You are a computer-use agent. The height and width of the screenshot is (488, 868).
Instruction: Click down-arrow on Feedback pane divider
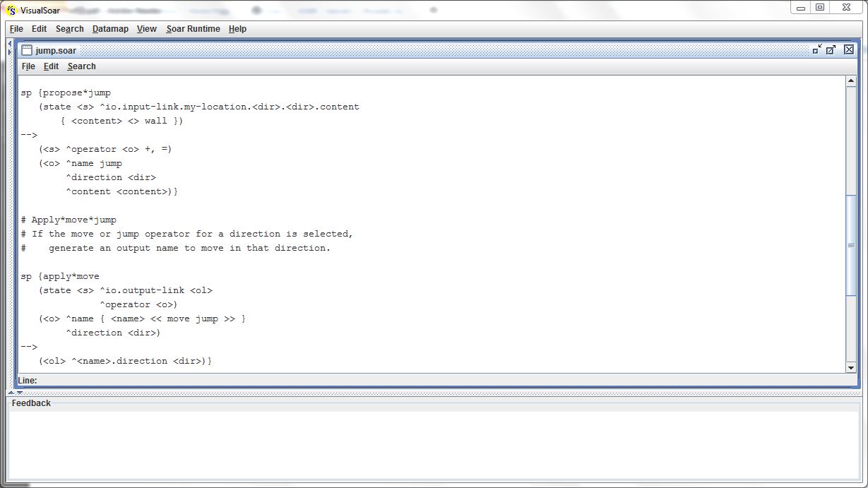click(x=19, y=393)
